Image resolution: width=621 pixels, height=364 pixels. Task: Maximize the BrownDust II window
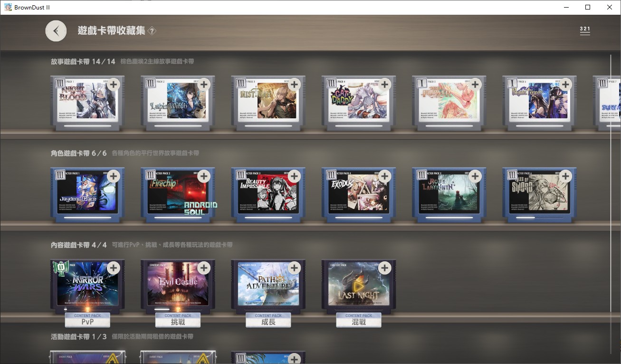588,7
